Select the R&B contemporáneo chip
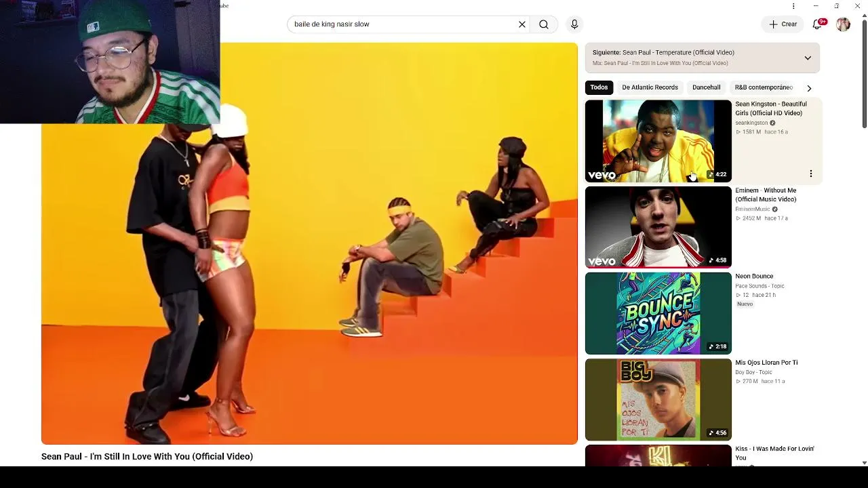 [x=764, y=87]
